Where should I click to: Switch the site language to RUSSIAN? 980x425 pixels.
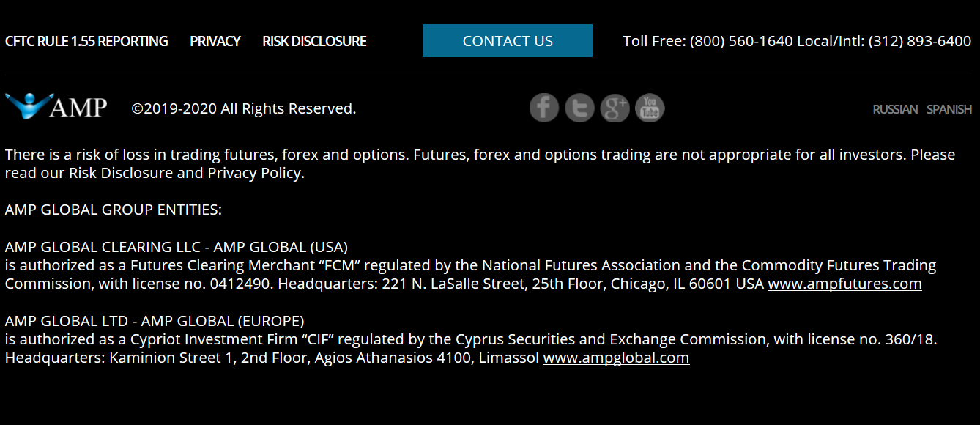click(895, 109)
